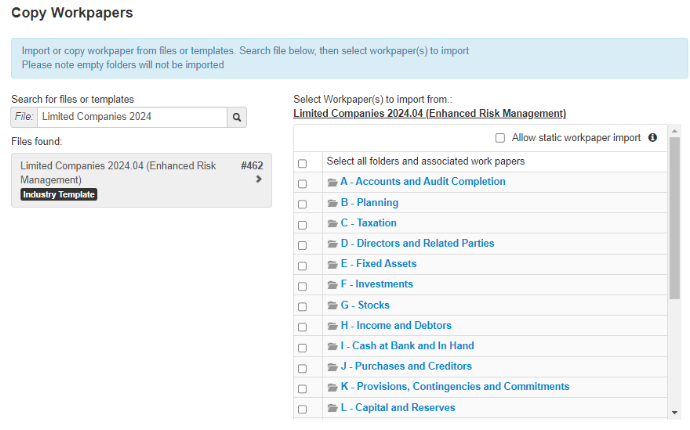This screenshot has width=690, height=430.
Task: Open K - Provisions, Contingencies and Commitments
Action: pos(454,387)
